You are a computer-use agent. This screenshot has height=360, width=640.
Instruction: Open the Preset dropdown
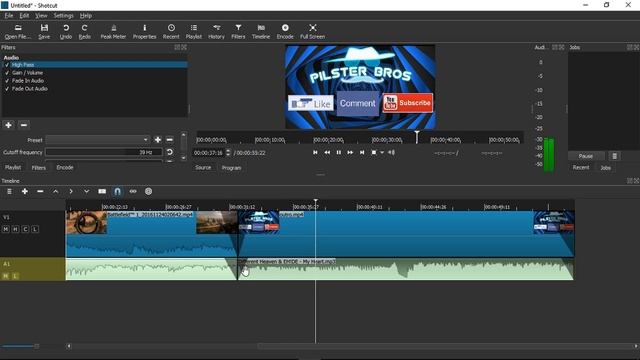click(97, 140)
